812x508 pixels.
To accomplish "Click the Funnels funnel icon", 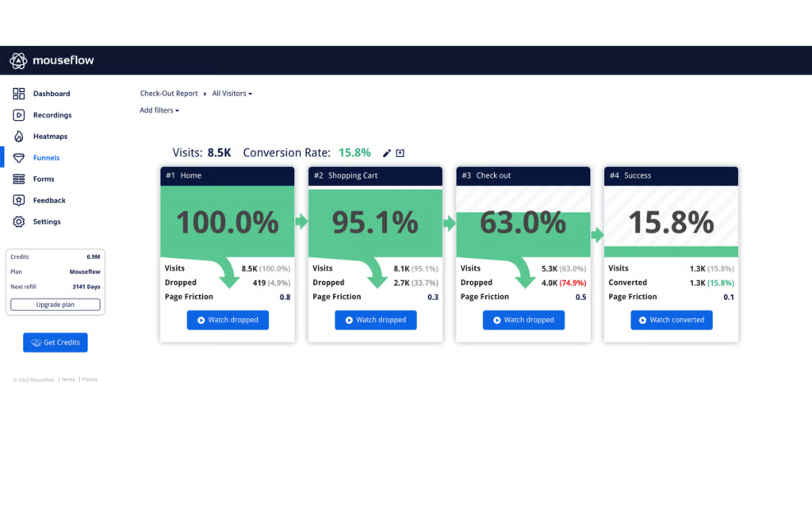I will pos(19,158).
